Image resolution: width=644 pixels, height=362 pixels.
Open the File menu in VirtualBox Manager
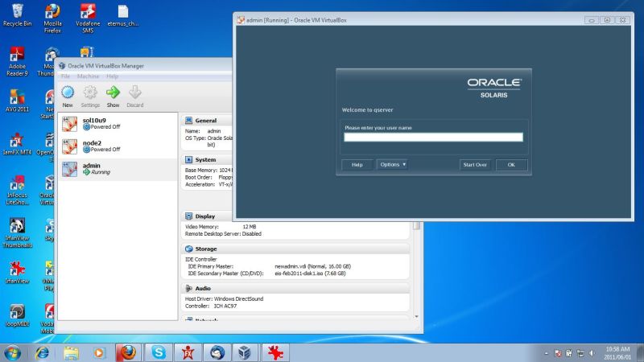coord(65,76)
